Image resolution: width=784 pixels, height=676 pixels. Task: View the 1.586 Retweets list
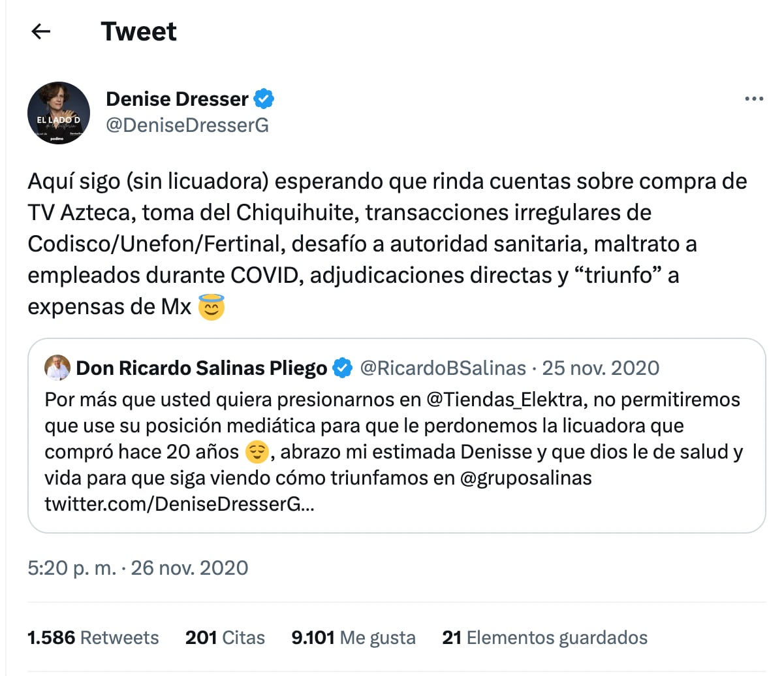coord(93,637)
